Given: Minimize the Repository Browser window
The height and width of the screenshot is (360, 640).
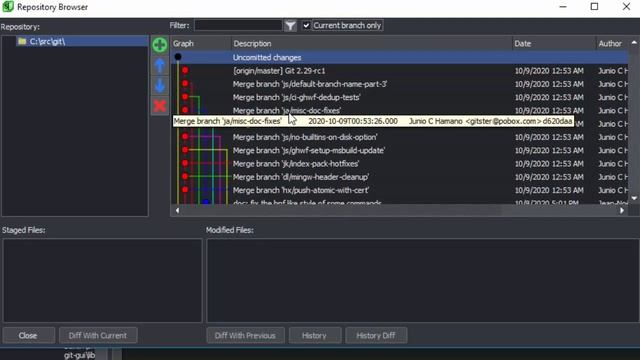Looking at the screenshot, I should (x=563, y=7).
